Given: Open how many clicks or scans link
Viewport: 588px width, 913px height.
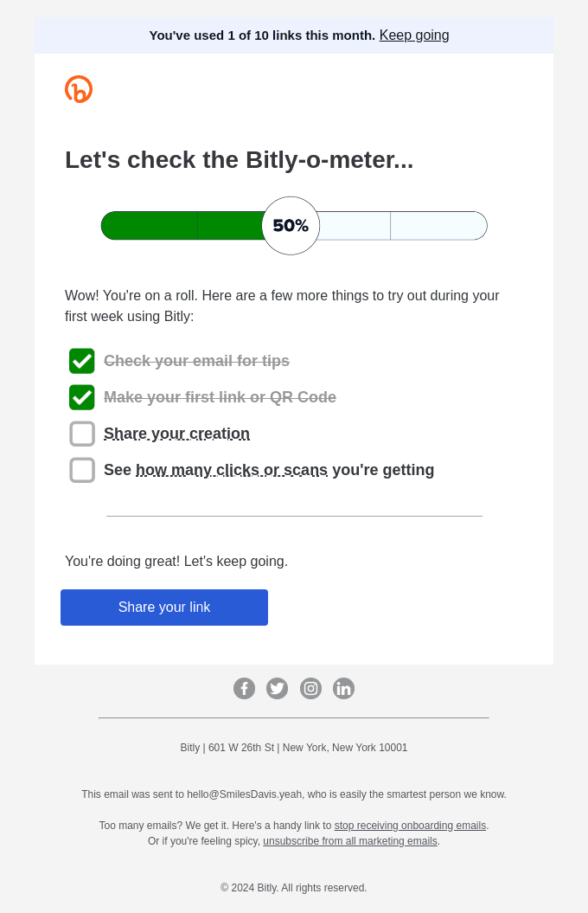Looking at the screenshot, I should (232, 470).
